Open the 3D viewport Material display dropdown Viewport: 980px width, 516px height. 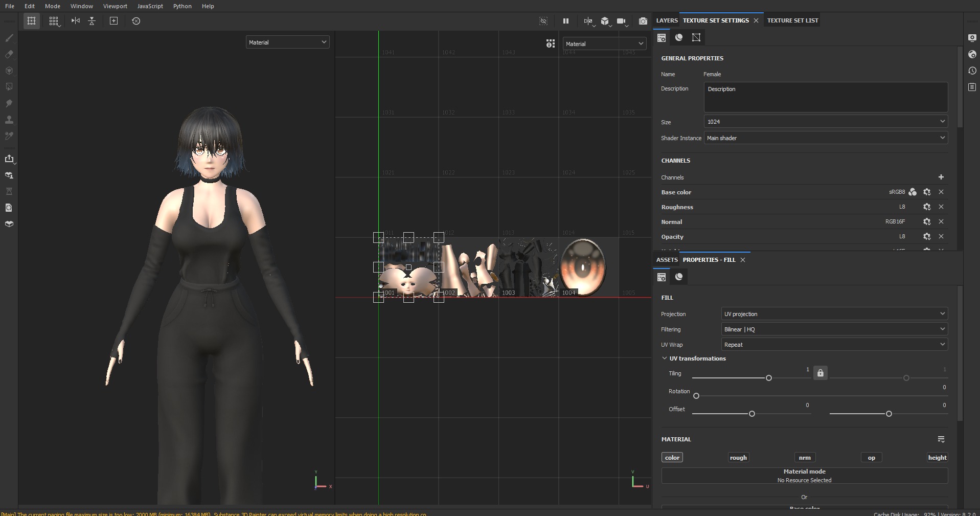(x=287, y=42)
